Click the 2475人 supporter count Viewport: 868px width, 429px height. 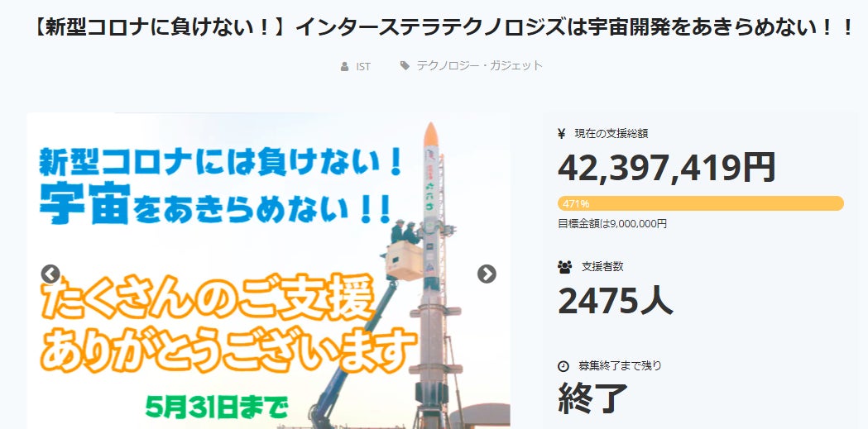[x=615, y=301]
